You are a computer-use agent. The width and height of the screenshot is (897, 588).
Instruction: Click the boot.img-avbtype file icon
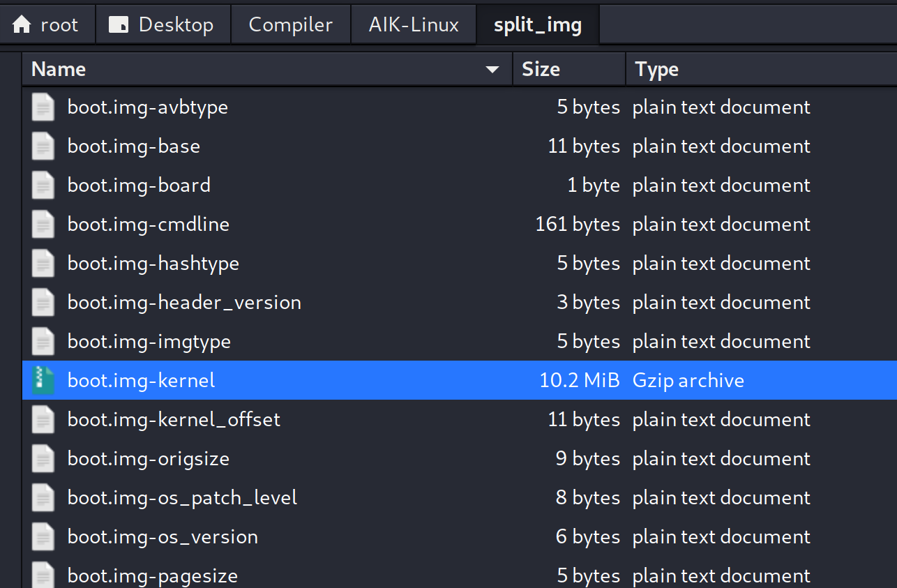pos(43,107)
